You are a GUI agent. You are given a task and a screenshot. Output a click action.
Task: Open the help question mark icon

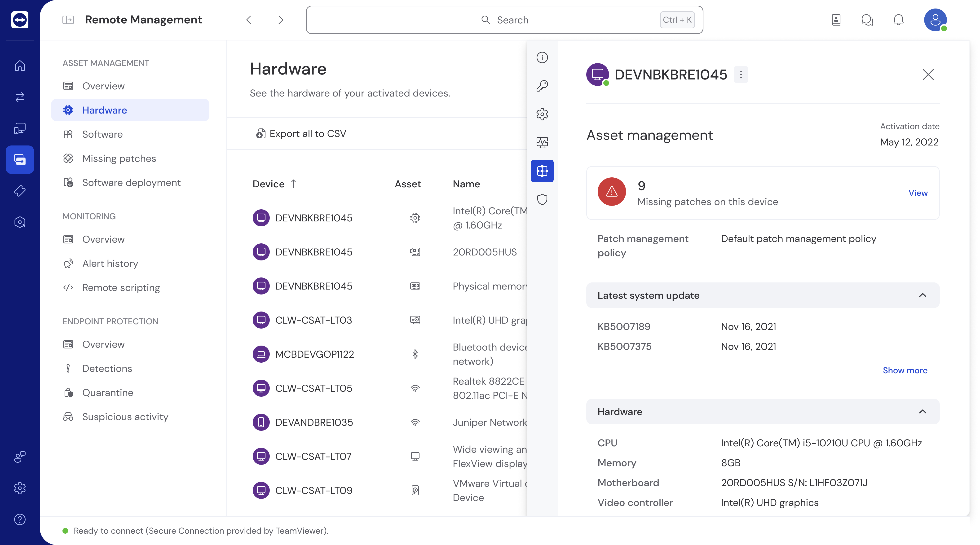tap(19, 519)
